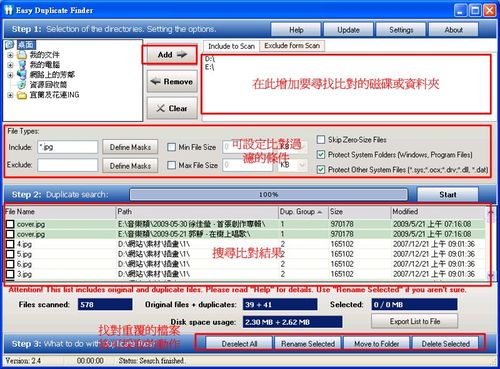Open the Settings button
The width and height of the screenshot is (500, 369).
[401, 30]
